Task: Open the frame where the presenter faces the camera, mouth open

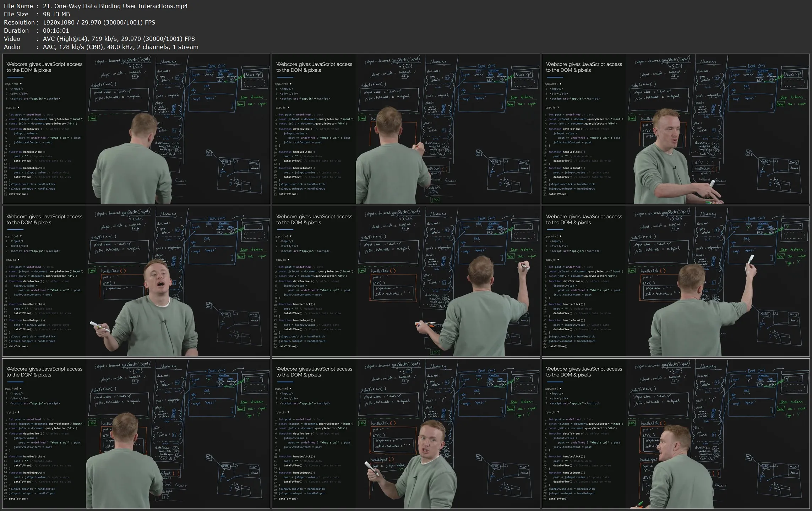Action: [x=136, y=281]
